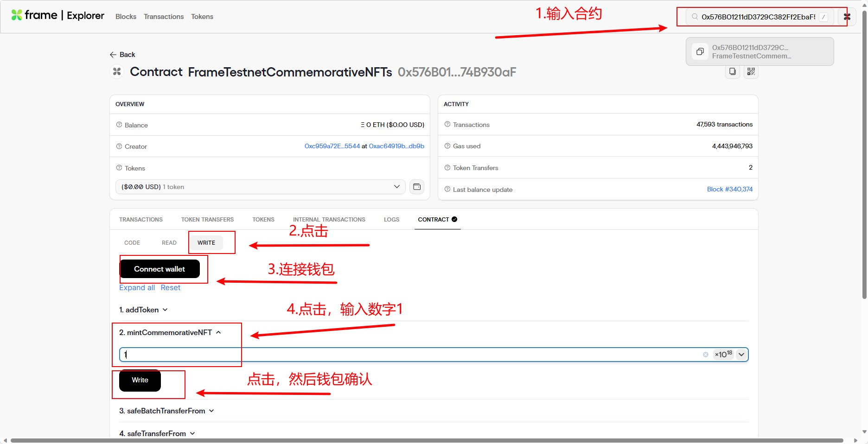
Task: Click the Balance info help icon
Action: [119, 125]
